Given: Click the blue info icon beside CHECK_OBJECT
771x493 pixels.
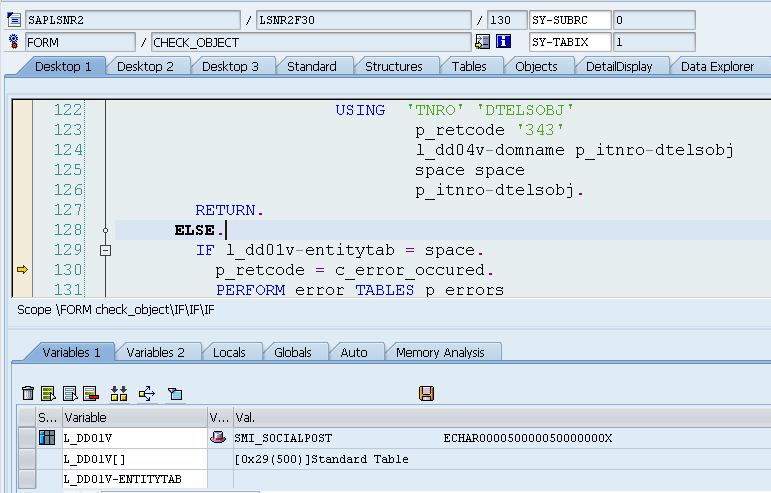Looking at the screenshot, I should pyautogui.click(x=504, y=42).
